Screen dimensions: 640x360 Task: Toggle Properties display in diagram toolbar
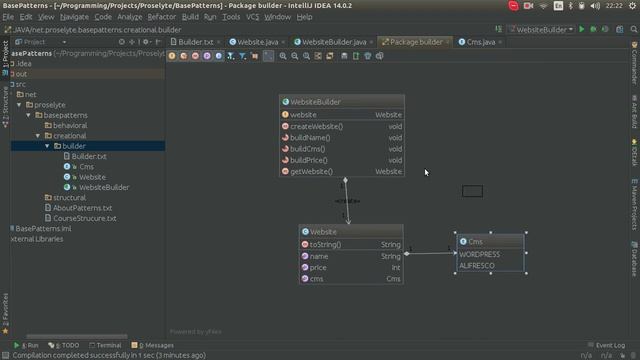coord(207,56)
